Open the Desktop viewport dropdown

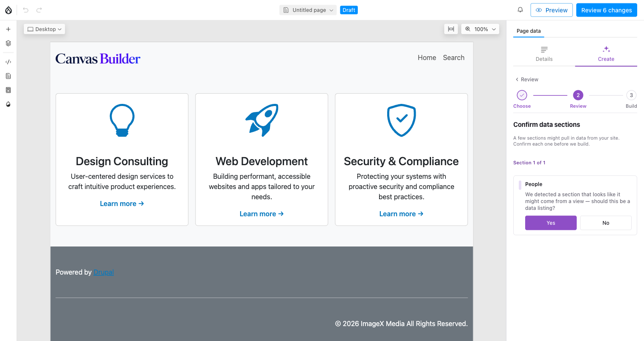[45, 29]
